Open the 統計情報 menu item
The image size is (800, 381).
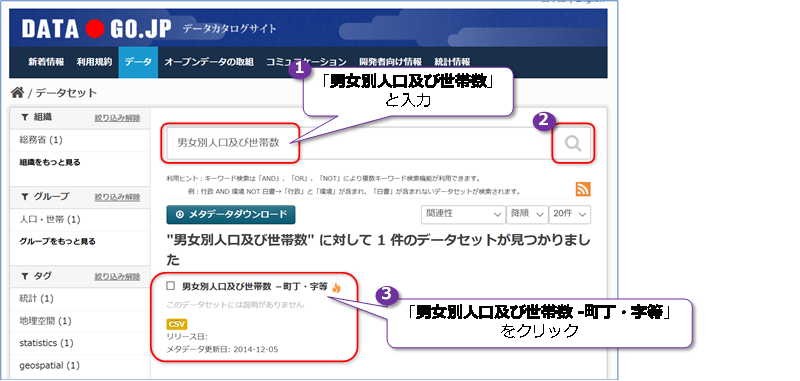tap(453, 62)
